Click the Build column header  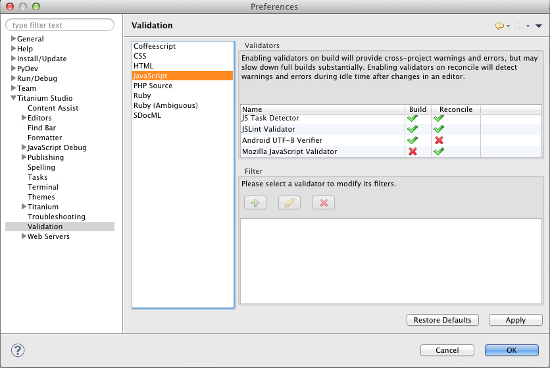(x=418, y=109)
